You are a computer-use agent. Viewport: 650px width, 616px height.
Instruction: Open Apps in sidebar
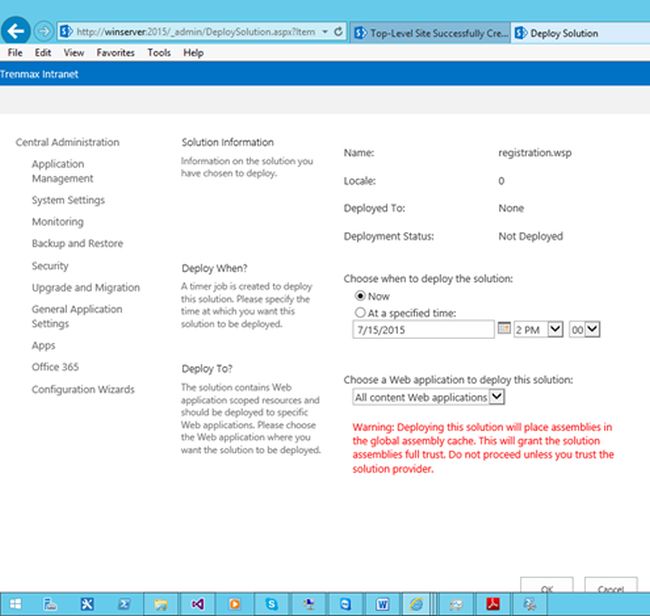tap(44, 345)
